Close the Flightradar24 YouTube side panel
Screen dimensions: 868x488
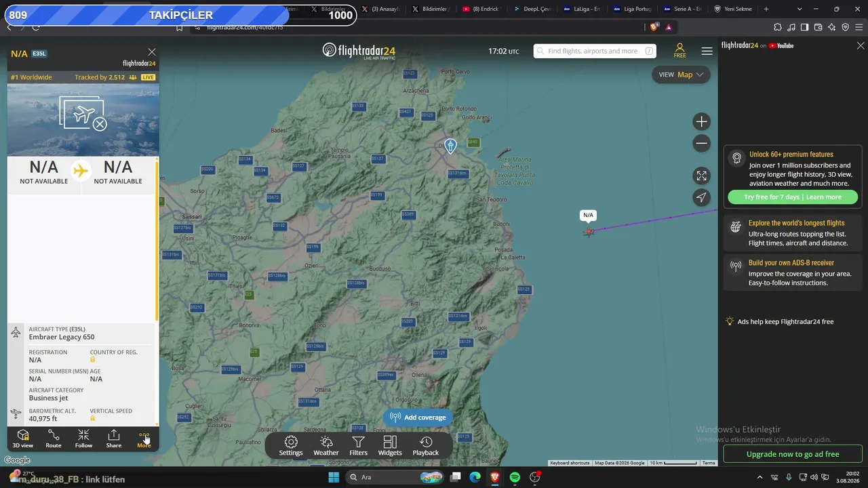pyautogui.click(x=861, y=45)
